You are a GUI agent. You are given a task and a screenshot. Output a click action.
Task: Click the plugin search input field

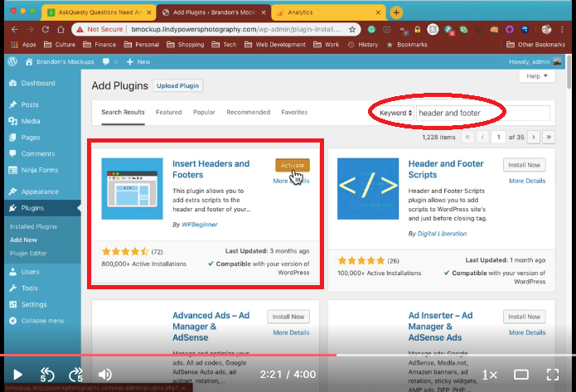(482, 113)
